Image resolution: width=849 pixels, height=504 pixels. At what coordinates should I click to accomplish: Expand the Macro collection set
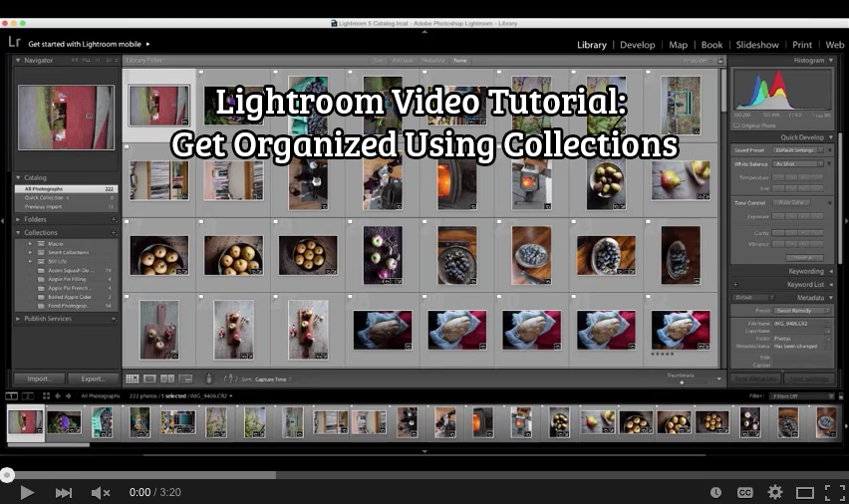coord(30,244)
